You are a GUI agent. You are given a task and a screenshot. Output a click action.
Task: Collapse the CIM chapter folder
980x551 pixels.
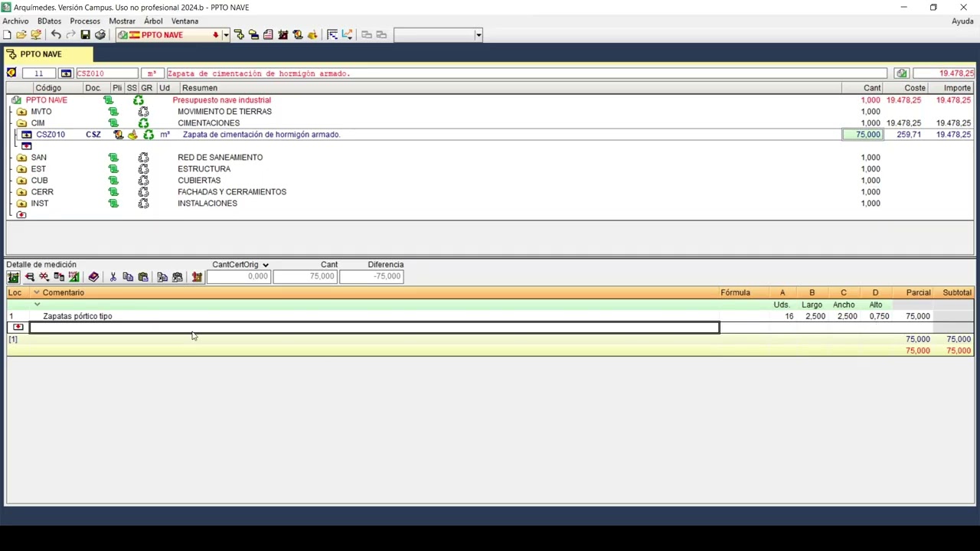pos(21,123)
